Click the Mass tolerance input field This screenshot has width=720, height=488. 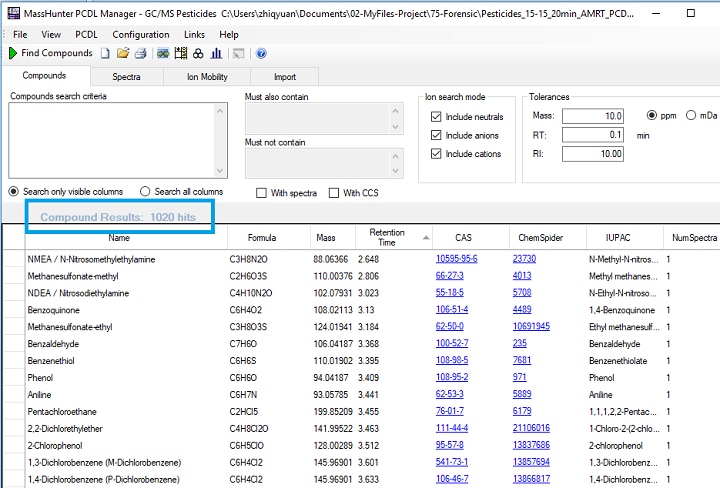pos(593,116)
